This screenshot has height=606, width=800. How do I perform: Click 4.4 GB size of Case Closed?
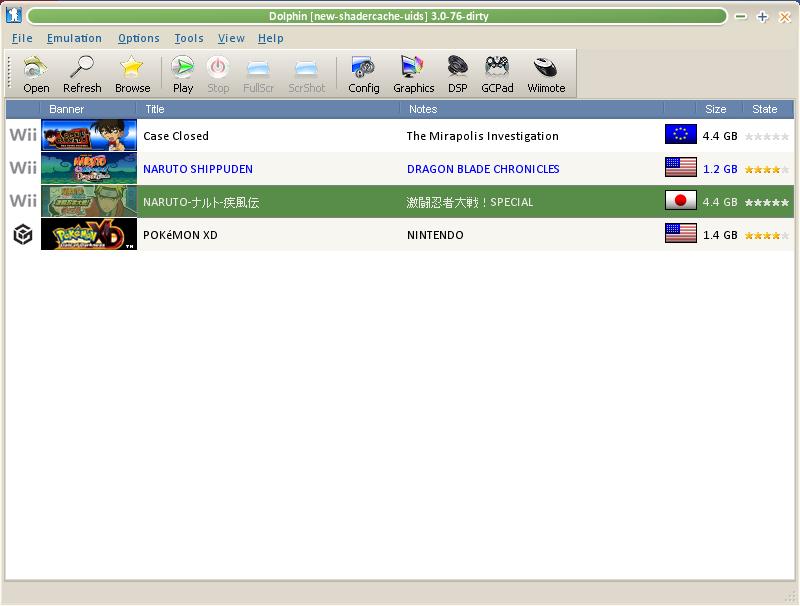click(x=720, y=136)
